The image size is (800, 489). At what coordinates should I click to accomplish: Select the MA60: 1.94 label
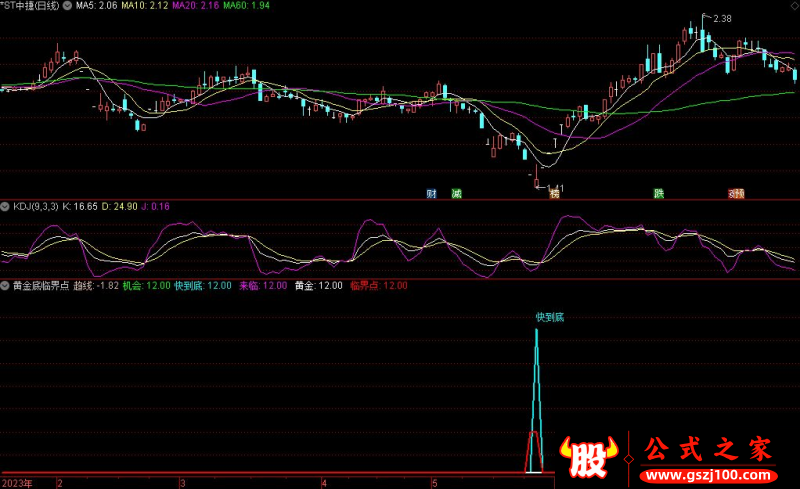point(246,6)
